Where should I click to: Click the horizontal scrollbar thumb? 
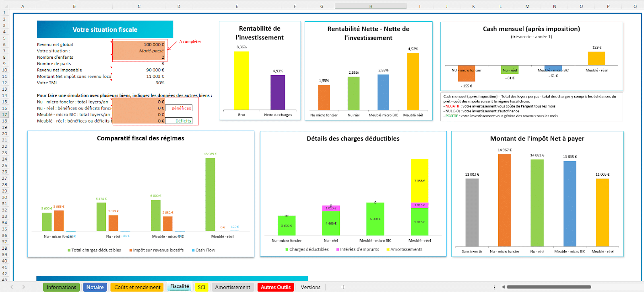point(549,287)
